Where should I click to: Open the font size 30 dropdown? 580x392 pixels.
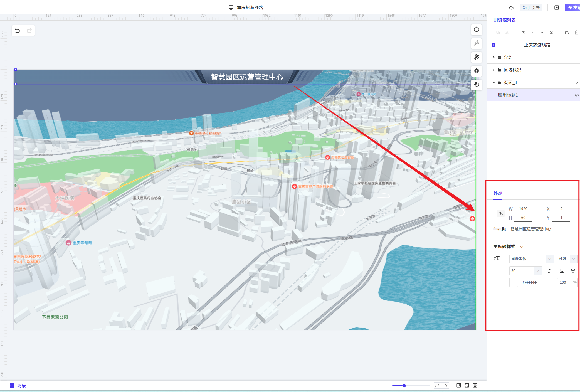click(525, 271)
